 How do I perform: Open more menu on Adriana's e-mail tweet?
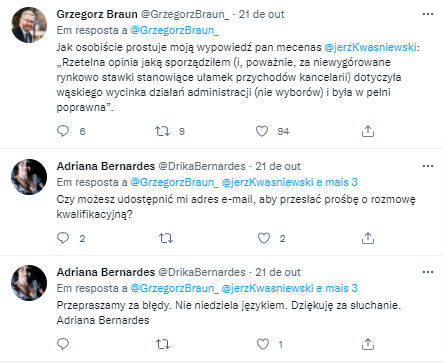pyautogui.click(x=428, y=166)
